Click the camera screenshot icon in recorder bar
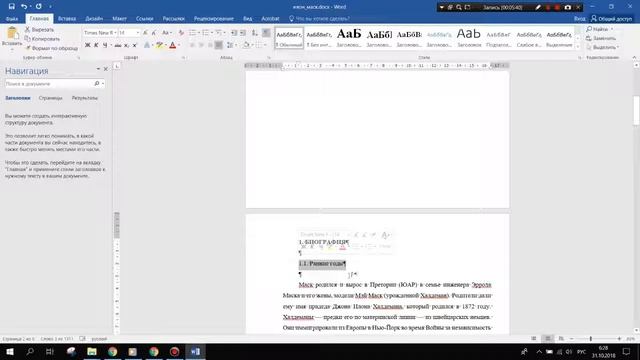The height and width of the screenshot is (360, 640). (x=568, y=7)
